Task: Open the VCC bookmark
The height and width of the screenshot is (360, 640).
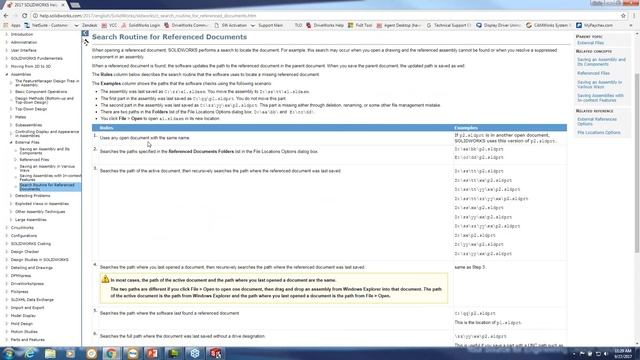Action: tap(109, 25)
